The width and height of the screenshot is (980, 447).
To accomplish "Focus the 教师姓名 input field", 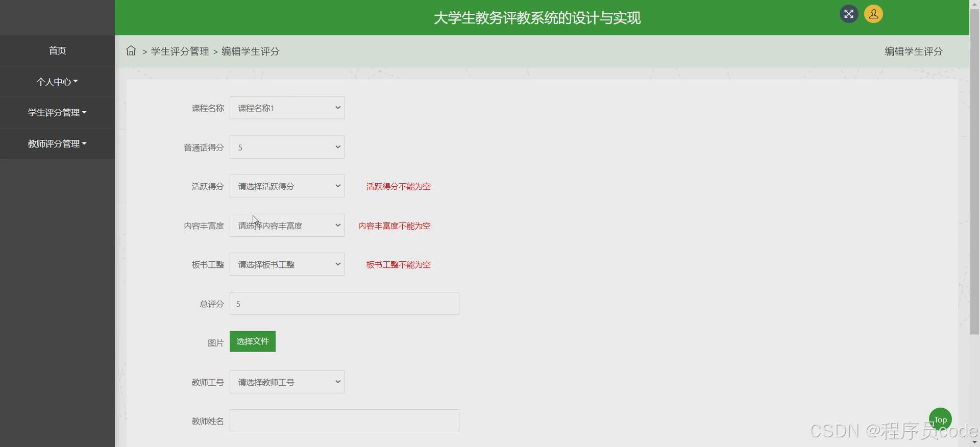I will point(345,421).
